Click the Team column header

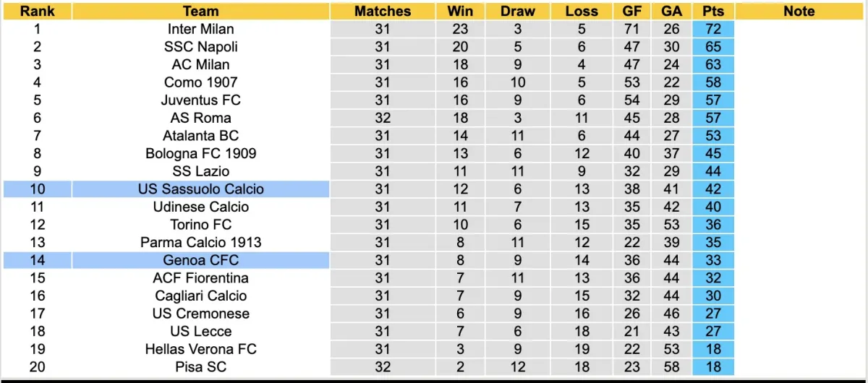200,11
